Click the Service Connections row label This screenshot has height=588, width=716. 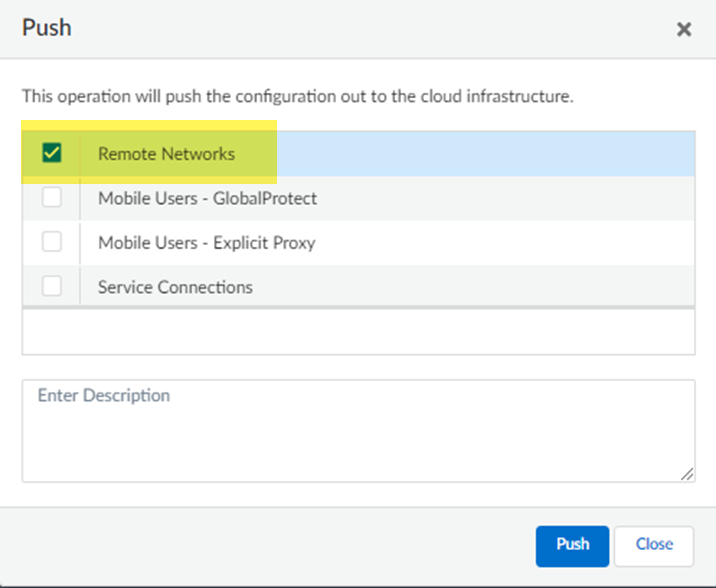(x=175, y=287)
